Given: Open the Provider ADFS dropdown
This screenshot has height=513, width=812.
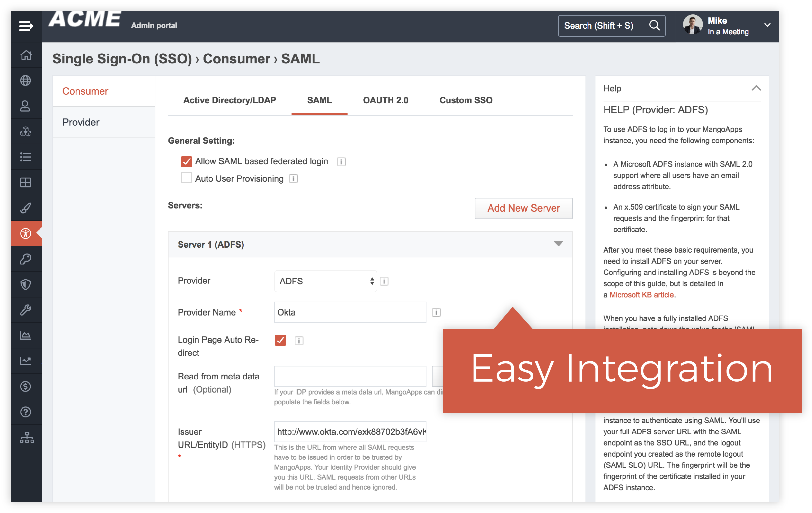Looking at the screenshot, I should coord(325,281).
